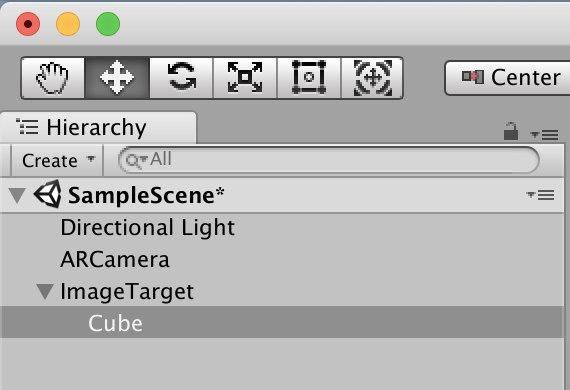Click the search magnifier icon in Hierarchy

(135, 161)
